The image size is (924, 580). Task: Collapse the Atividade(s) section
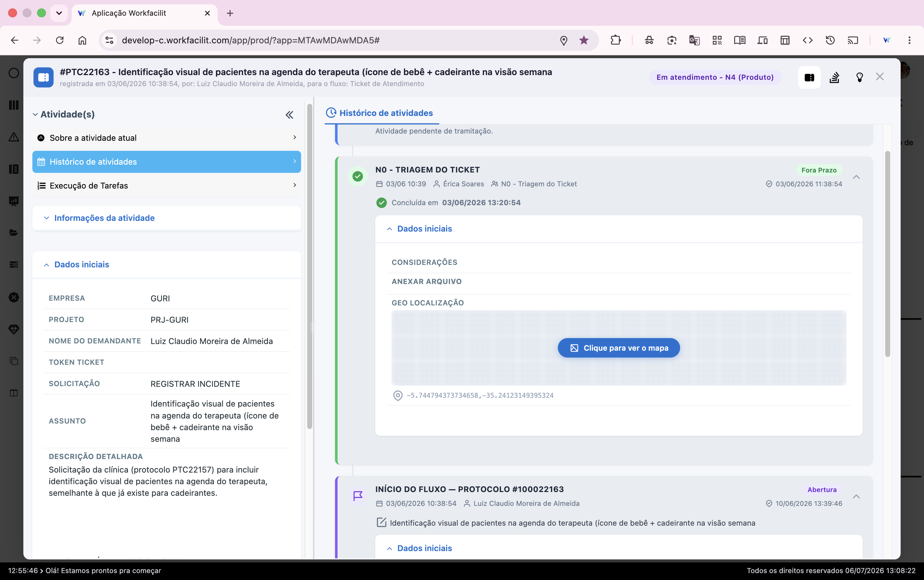(x=35, y=114)
